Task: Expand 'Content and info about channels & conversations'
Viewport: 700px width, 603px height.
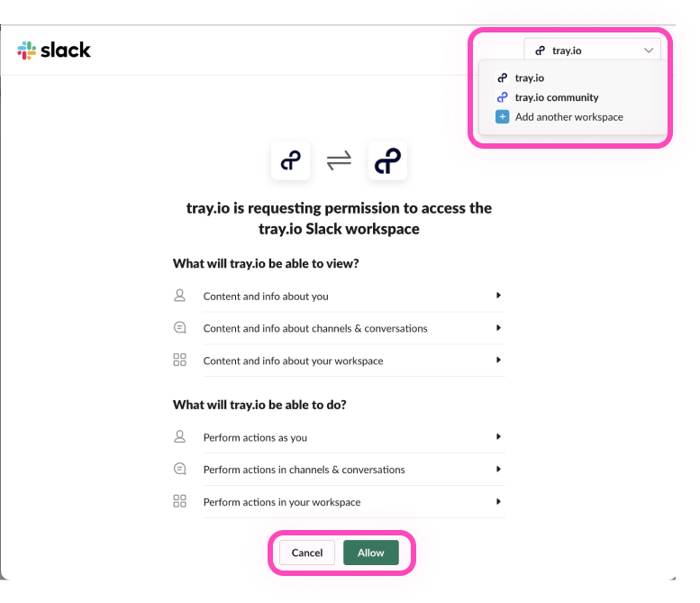Action: tap(498, 328)
